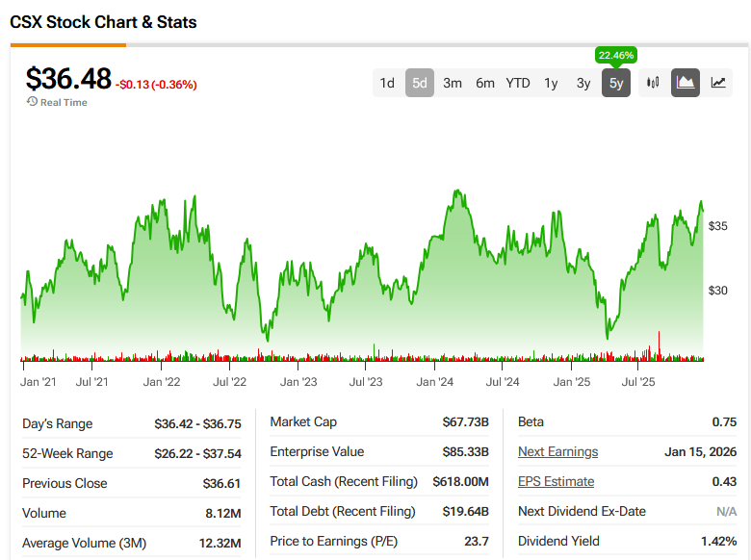Click the Real Time clock icon
This screenshot has width=751, height=560.
click(x=32, y=102)
